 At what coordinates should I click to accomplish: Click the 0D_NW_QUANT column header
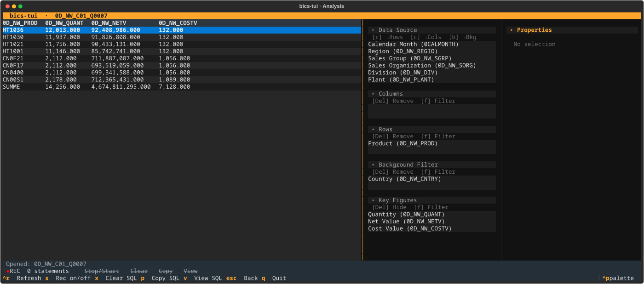(64, 23)
